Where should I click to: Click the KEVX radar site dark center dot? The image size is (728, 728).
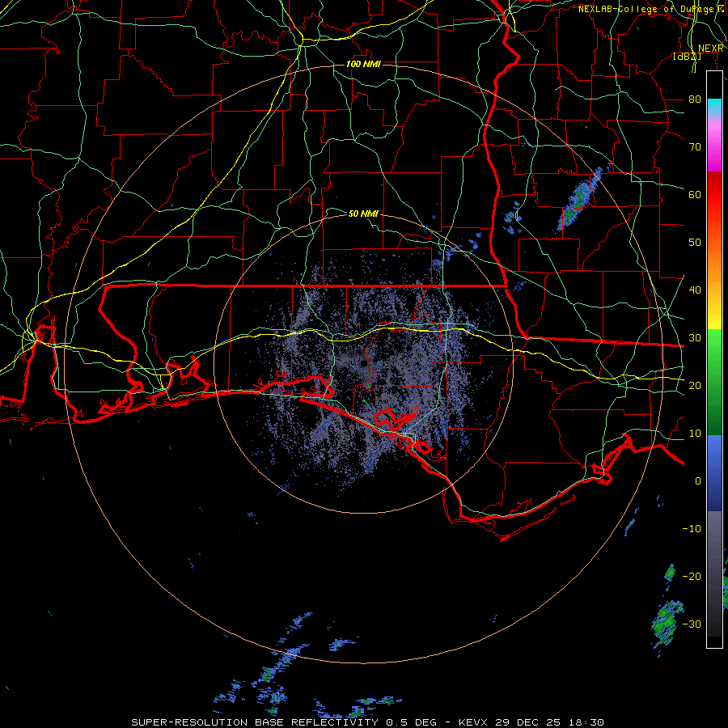pos(363,364)
